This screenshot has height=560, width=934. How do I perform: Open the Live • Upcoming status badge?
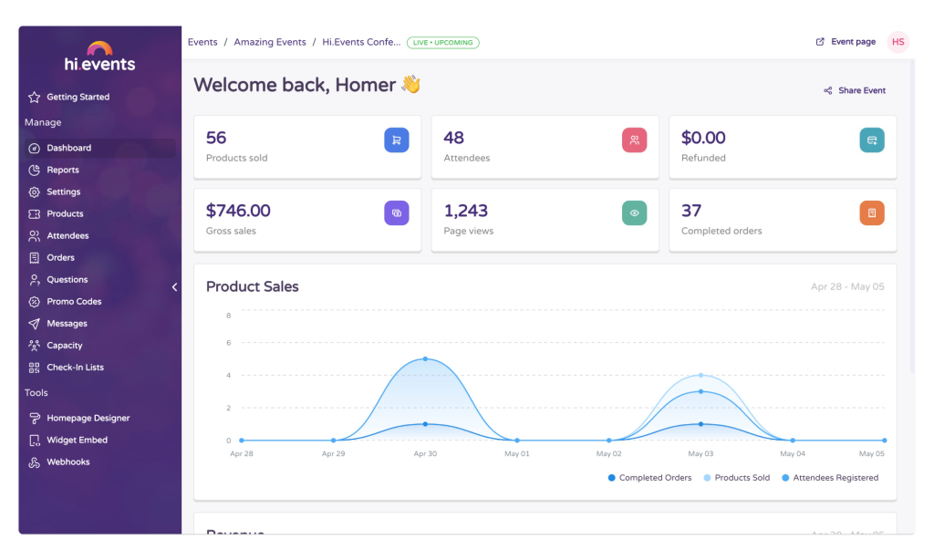coord(442,43)
